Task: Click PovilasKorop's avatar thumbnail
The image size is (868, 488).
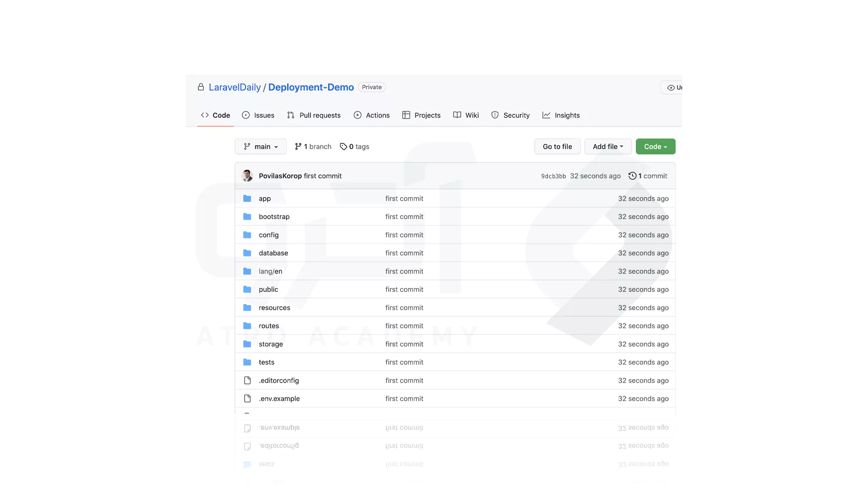Action: pyautogui.click(x=247, y=176)
